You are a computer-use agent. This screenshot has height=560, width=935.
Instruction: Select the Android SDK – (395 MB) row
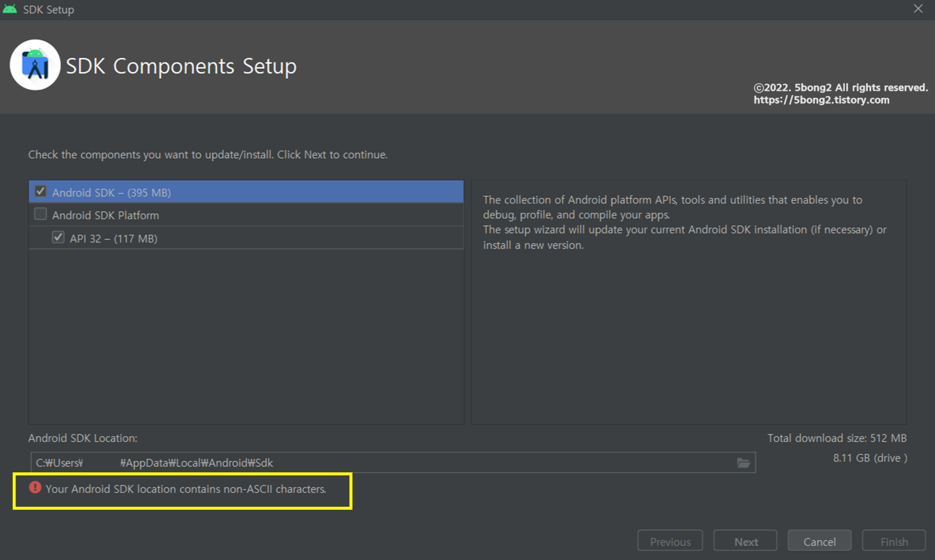(x=246, y=192)
